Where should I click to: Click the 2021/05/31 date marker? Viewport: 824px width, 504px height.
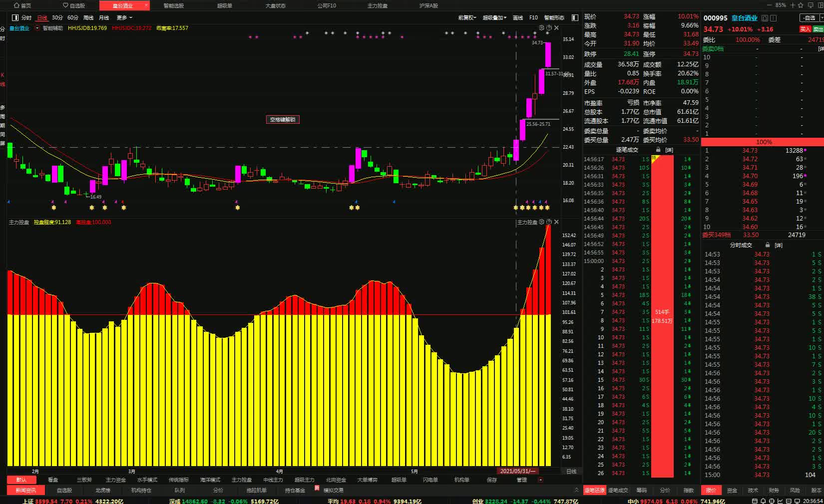[x=517, y=471]
